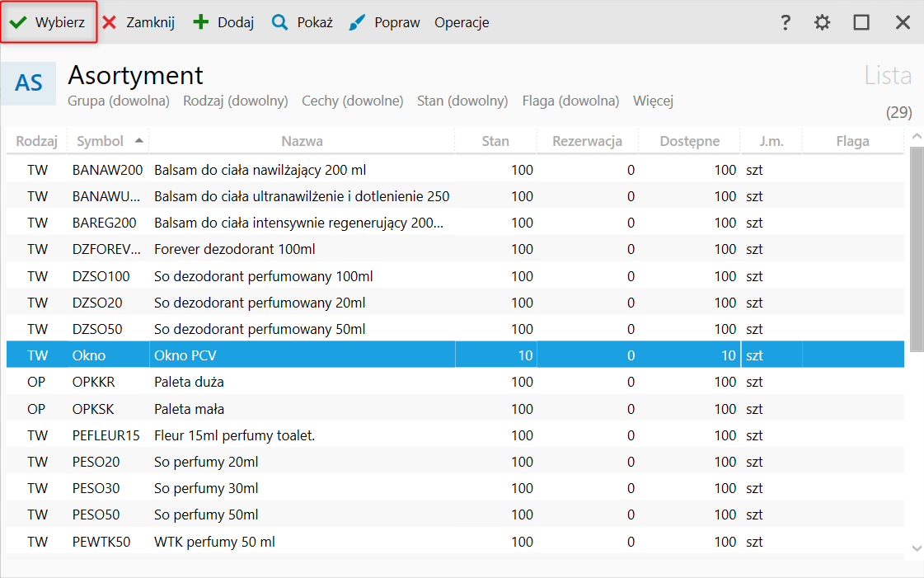Open the help question mark icon

(x=786, y=22)
